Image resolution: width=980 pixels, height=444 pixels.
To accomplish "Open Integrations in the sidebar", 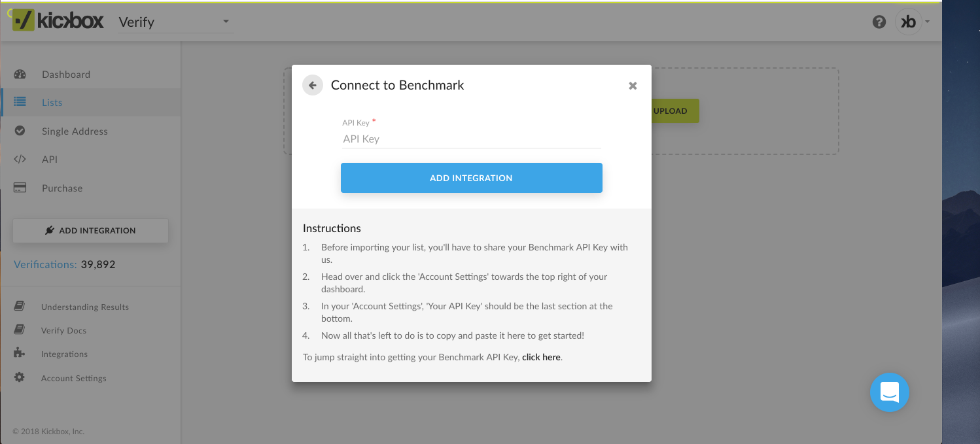I will point(64,354).
